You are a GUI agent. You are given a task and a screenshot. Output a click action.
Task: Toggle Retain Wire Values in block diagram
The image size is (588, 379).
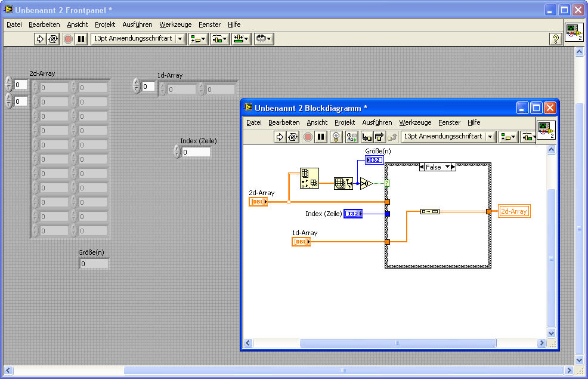pyautogui.click(x=351, y=137)
